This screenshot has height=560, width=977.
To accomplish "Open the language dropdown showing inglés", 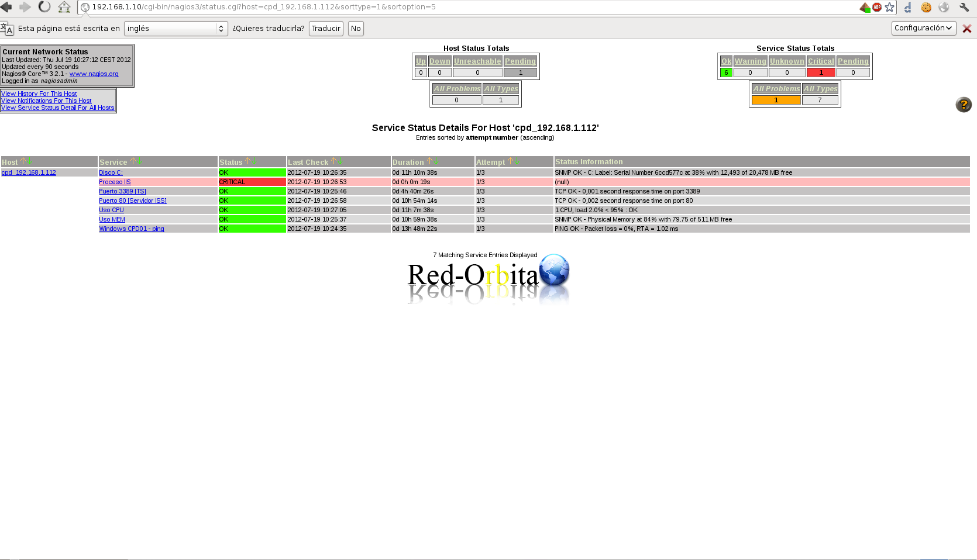I will click(x=176, y=29).
